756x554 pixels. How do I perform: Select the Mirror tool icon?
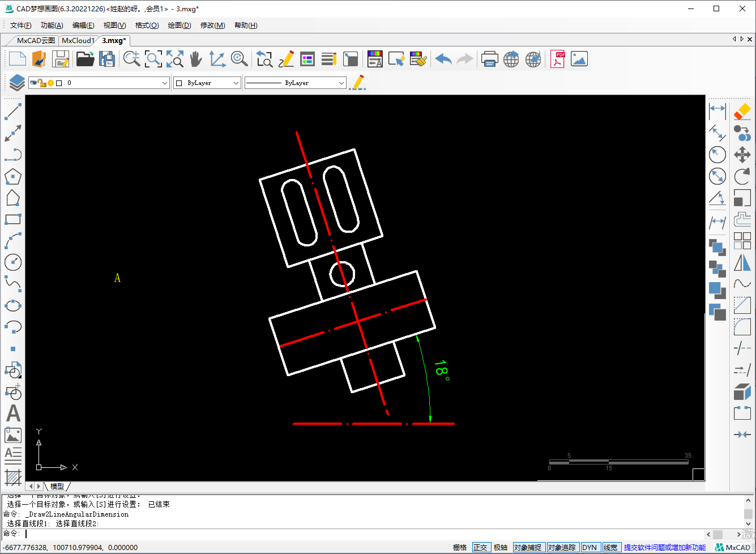[742, 262]
